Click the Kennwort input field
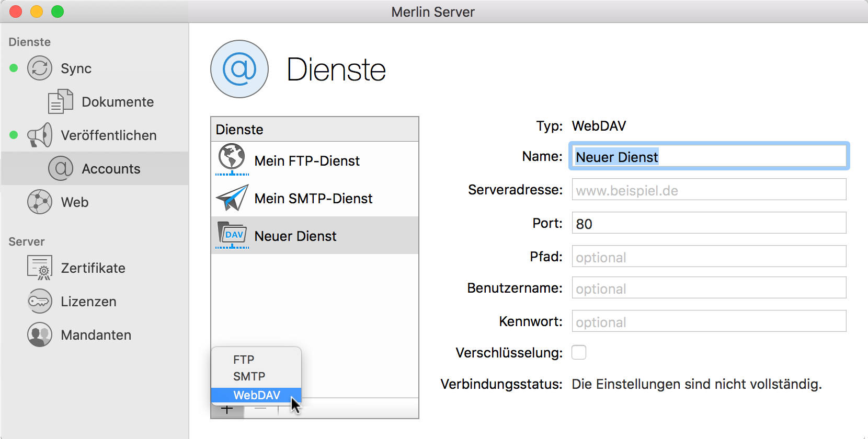The height and width of the screenshot is (439, 868). tap(709, 321)
